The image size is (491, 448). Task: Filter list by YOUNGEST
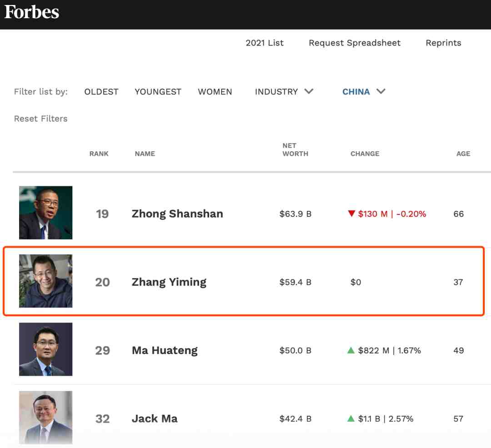[x=158, y=92]
